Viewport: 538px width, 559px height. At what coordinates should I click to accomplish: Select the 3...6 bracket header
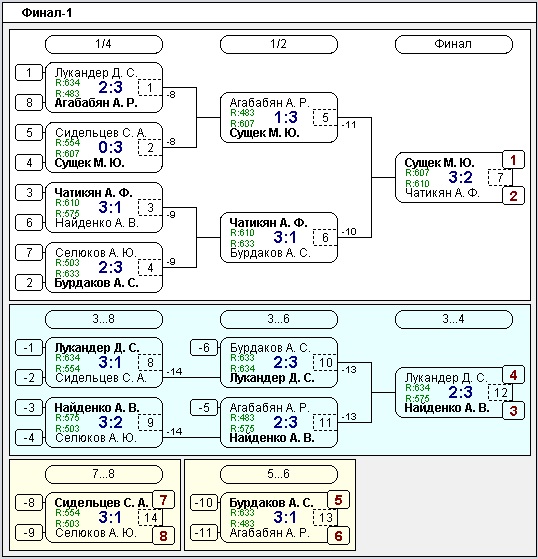pyautogui.click(x=279, y=319)
